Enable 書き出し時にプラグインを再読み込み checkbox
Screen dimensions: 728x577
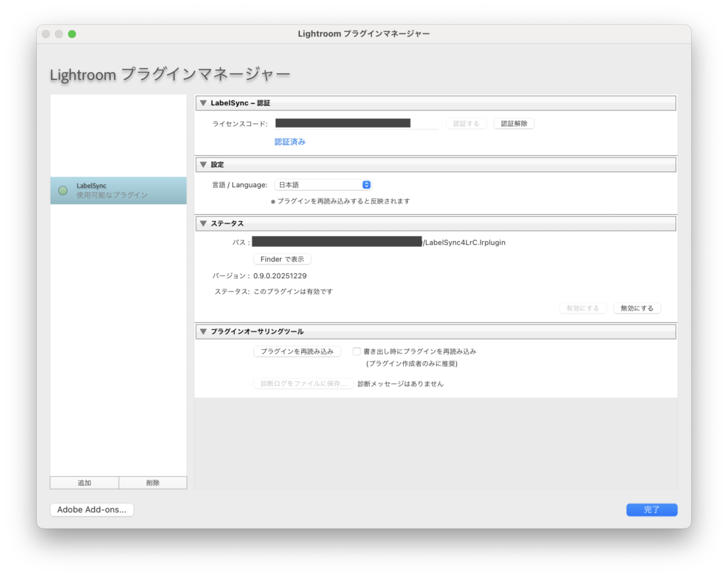pos(357,351)
